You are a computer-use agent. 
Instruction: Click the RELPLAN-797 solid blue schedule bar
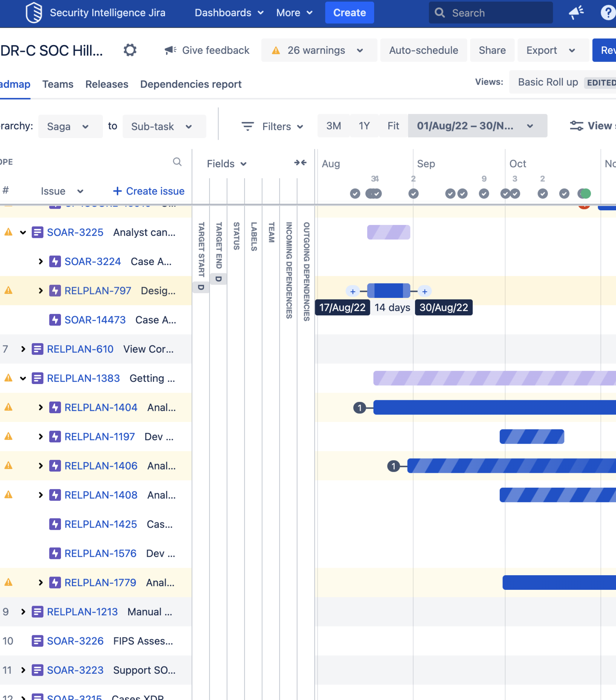pyautogui.click(x=388, y=290)
